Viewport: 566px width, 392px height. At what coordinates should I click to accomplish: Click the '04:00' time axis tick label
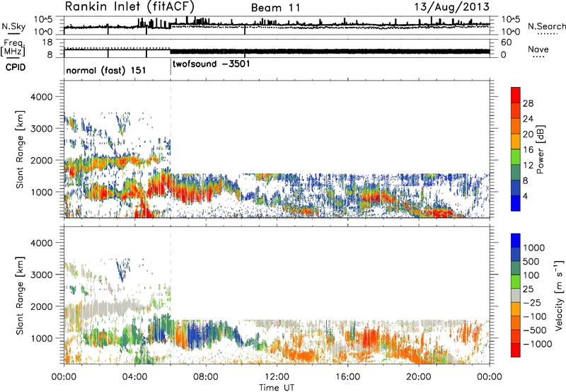135,377
